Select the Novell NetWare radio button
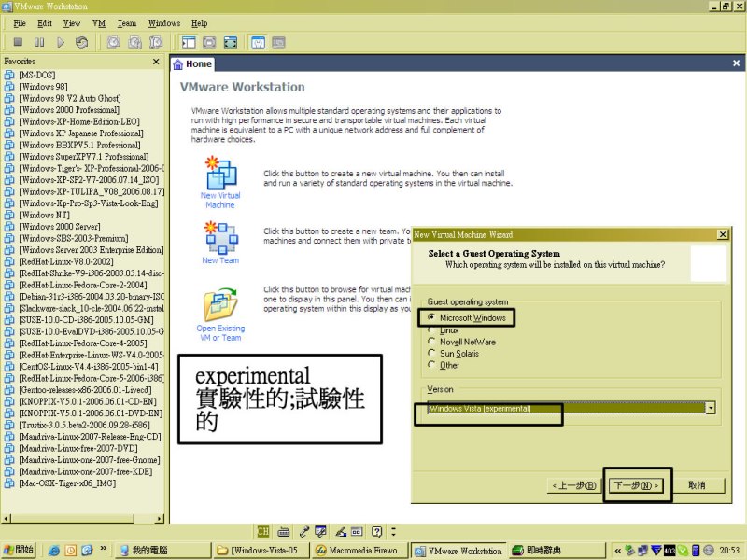This screenshot has height=560, width=747. click(x=431, y=342)
